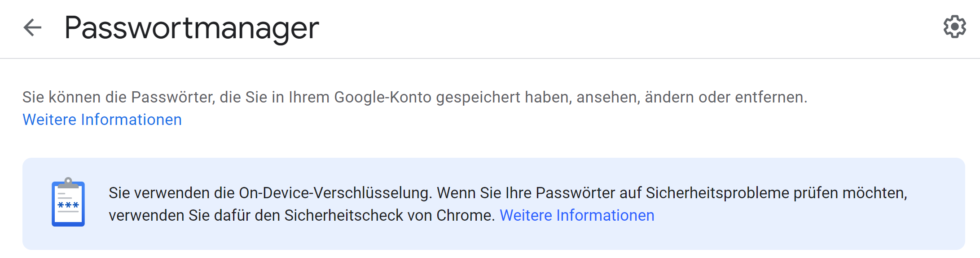The image size is (980, 258).
Task: Open the first 'Weitere Informationen' link below description
Action: tap(102, 120)
